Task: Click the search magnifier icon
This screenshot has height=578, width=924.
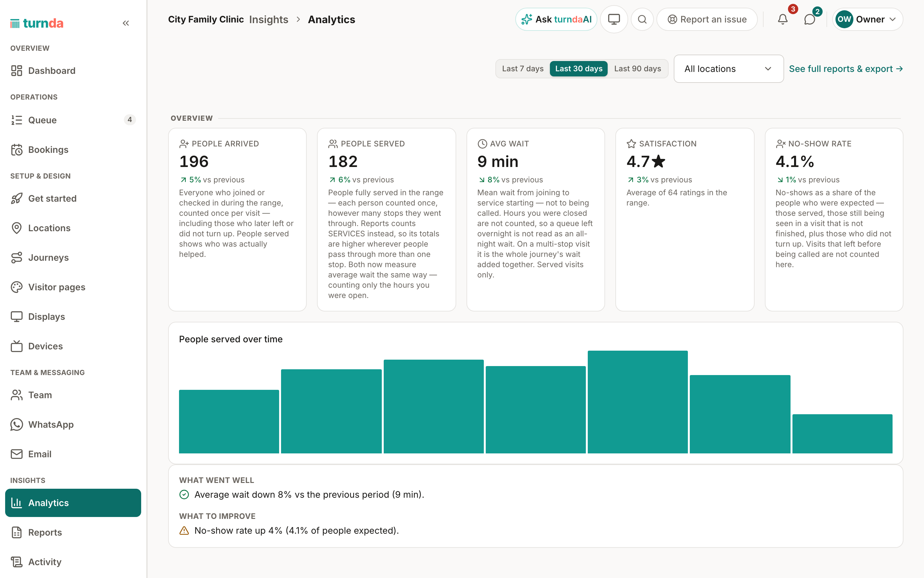Action: point(642,20)
